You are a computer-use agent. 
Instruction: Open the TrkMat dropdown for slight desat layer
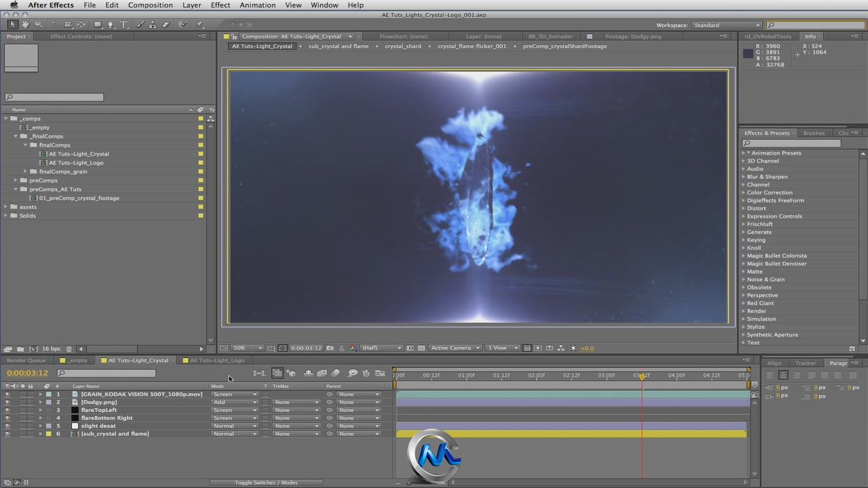tap(296, 426)
